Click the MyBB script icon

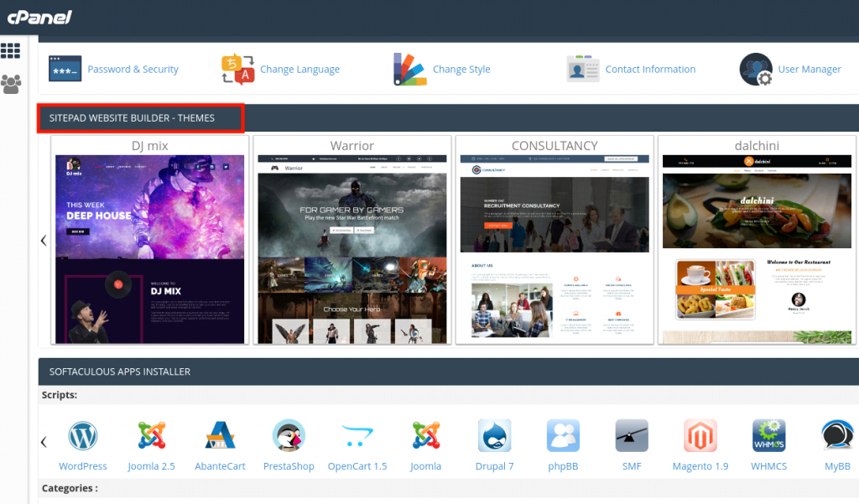pyautogui.click(x=837, y=436)
